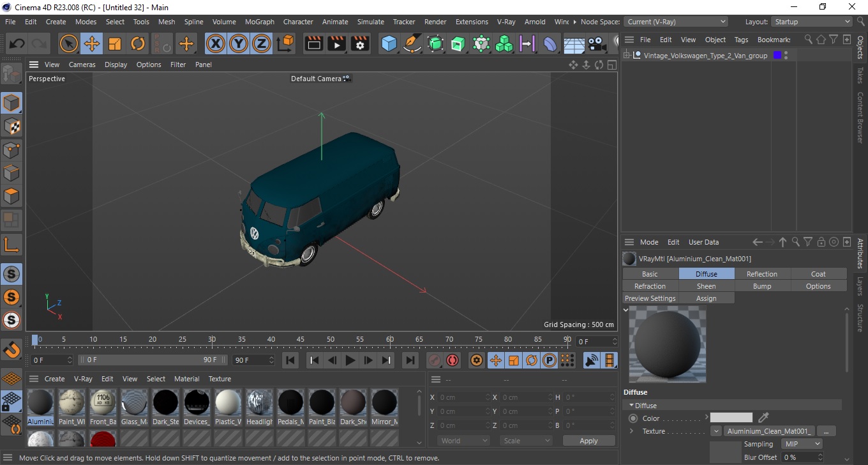Image resolution: width=868 pixels, height=465 pixels.
Task: Click the Undo arrow icon
Action: (17, 44)
